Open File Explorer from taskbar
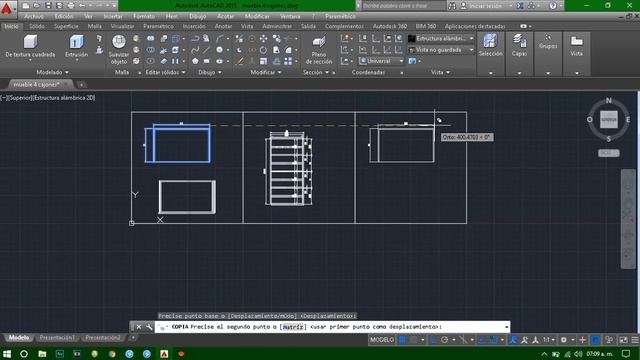 pos(42,354)
